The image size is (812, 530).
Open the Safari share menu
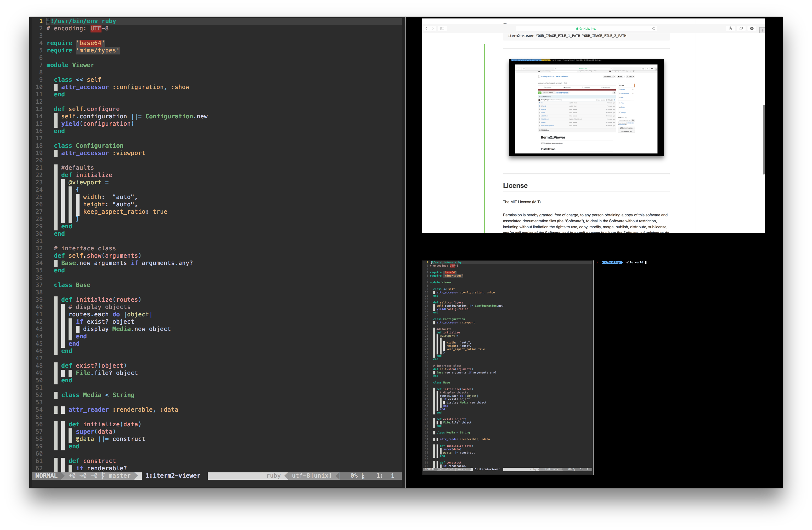(730, 29)
